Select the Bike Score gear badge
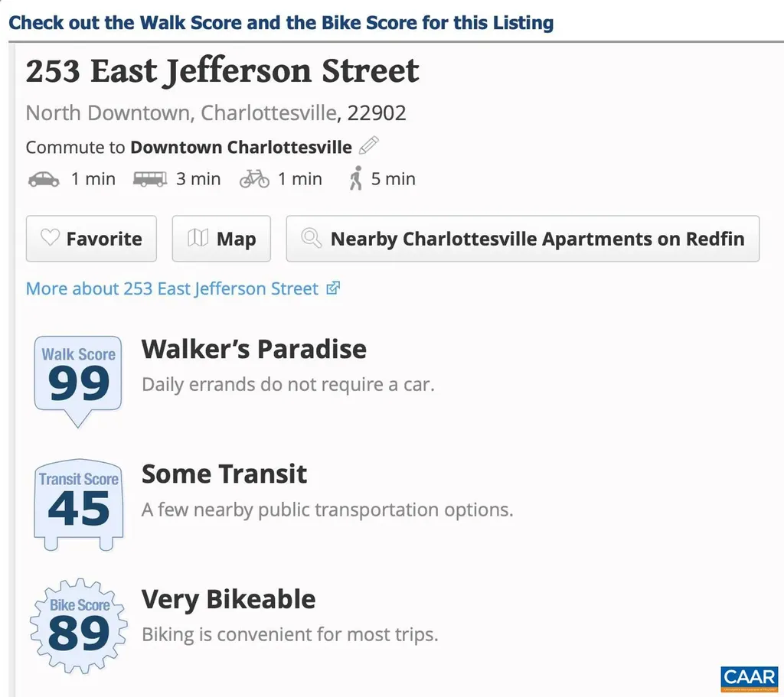Image resolution: width=784 pixels, height=697 pixels. tap(77, 626)
